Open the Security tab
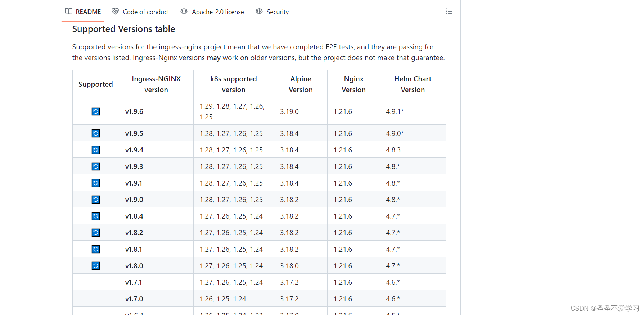Viewport: 644px width, 315px height. pos(272,12)
